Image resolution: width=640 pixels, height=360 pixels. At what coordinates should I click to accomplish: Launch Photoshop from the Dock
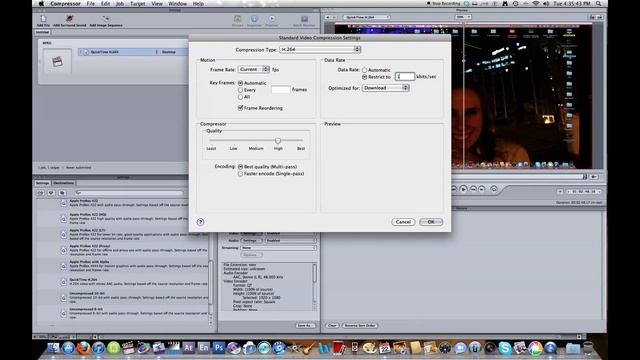218,348
